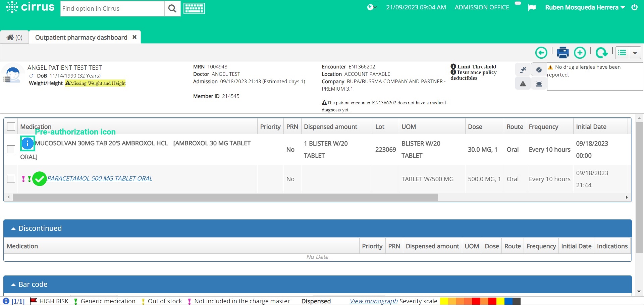Click the power/logout icon in the header

(x=635, y=7)
